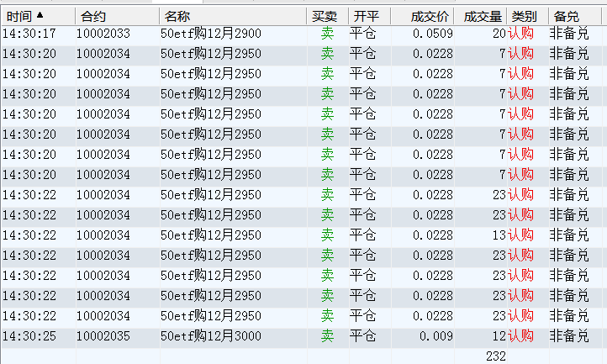Sort by the 合约 column header
This screenshot has height=364, width=607.
[117, 16]
